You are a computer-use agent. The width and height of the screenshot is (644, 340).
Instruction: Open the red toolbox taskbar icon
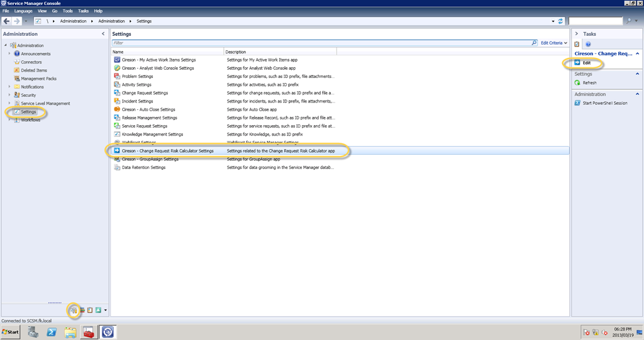[88, 331]
